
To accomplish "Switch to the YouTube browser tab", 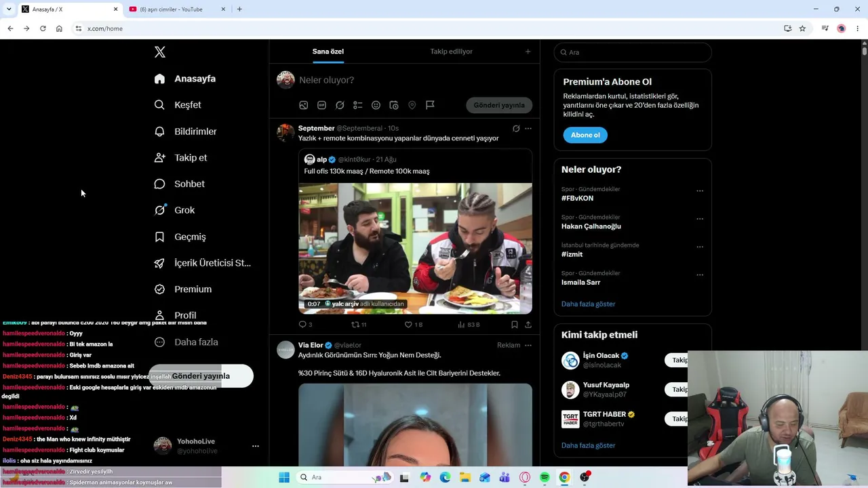I will click(x=177, y=9).
